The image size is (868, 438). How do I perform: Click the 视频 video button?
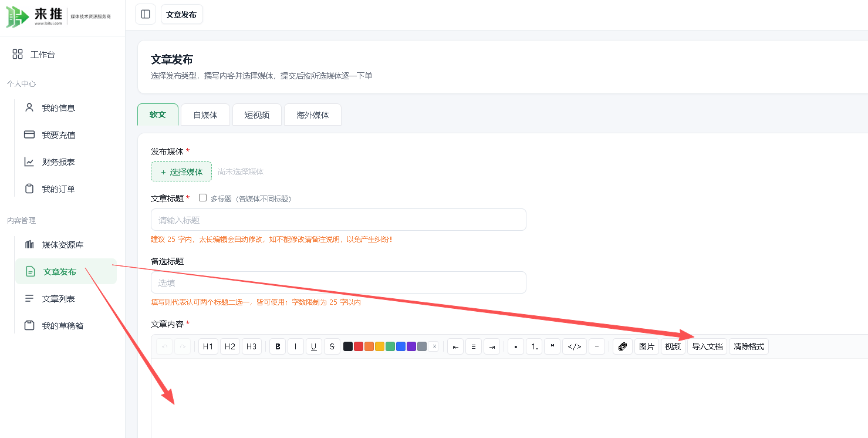[673, 347]
